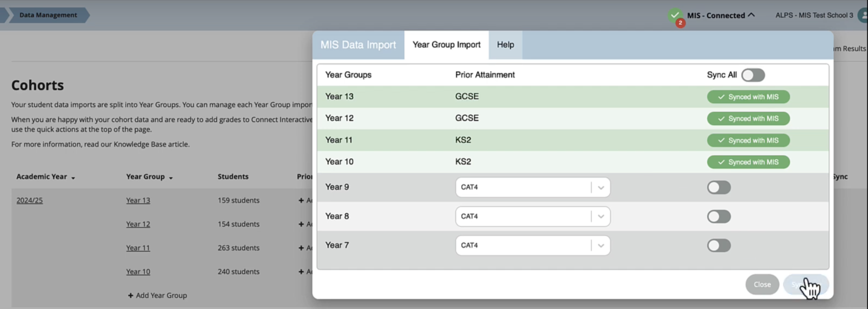
Task: Click Year 11 KS2 prior attainment cell
Action: point(463,140)
